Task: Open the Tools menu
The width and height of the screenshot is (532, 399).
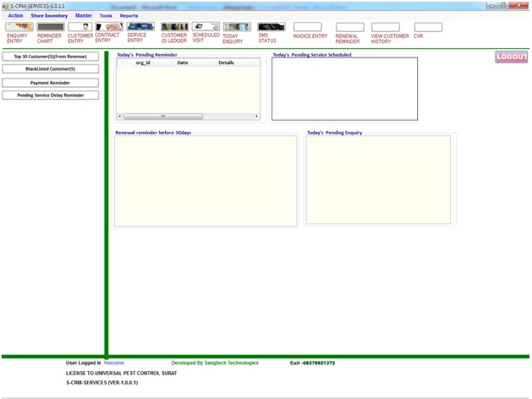Action: pos(106,15)
